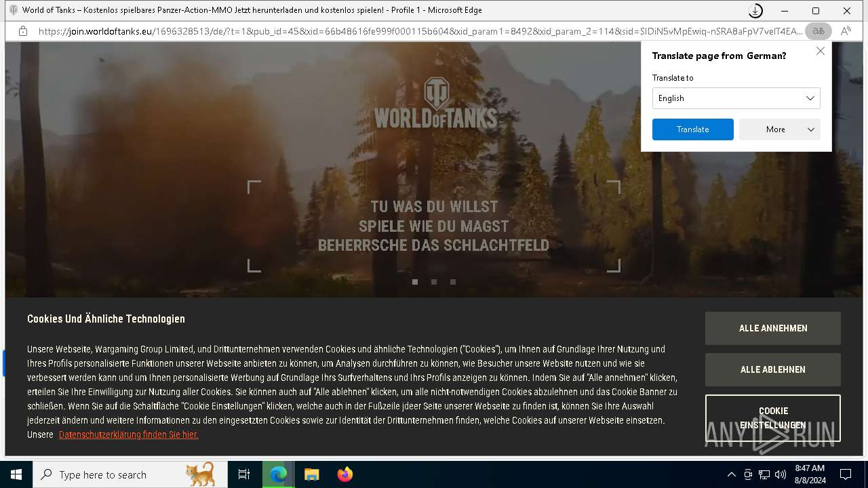Open the downloads indicator icon
This screenshot has height=488, width=868.
[x=755, y=11]
